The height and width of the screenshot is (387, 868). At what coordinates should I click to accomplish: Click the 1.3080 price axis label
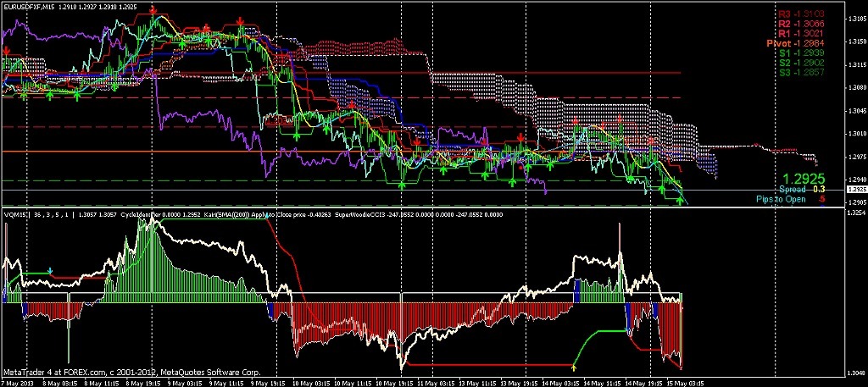(x=856, y=88)
